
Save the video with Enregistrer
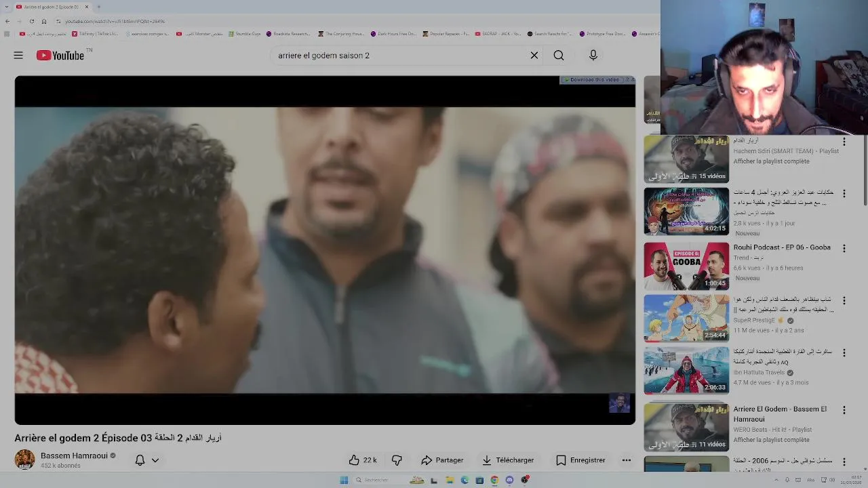click(x=580, y=460)
